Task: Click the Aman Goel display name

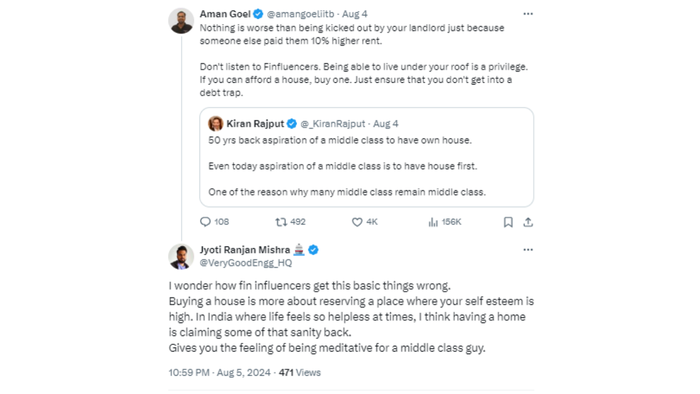Action: point(225,14)
